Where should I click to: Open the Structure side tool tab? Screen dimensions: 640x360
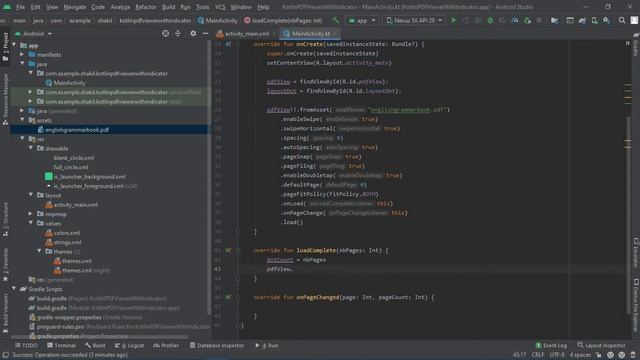5,219
